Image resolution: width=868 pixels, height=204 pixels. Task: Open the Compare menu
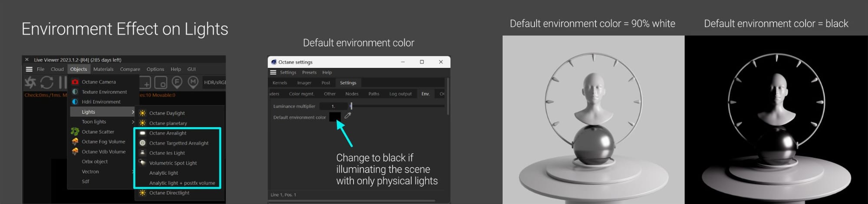130,69
